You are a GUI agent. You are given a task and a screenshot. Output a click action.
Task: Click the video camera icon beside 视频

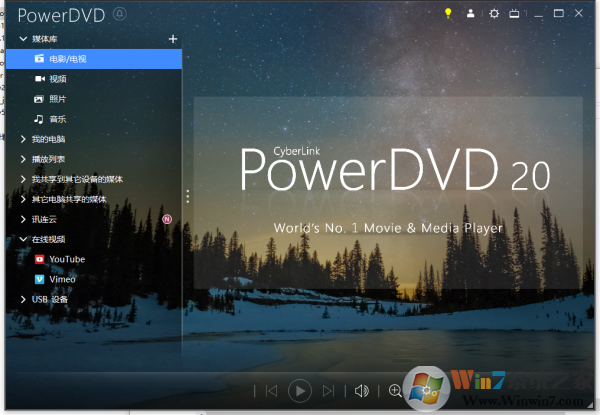pyautogui.click(x=40, y=79)
